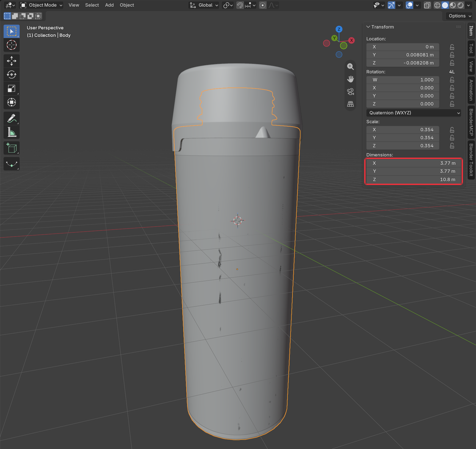Toggle the camera view icon
The height and width of the screenshot is (449, 476).
(350, 91)
